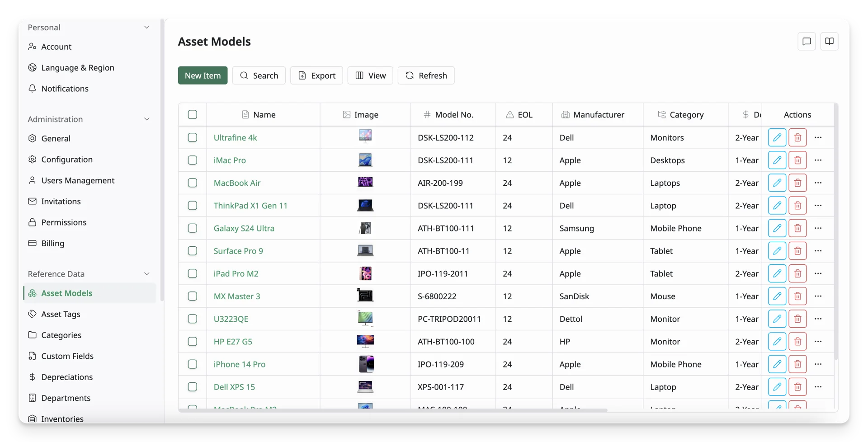This screenshot has width=868, height=442.
Task: Delete MX Master 3 via trash icon
Action: [797, 296]
